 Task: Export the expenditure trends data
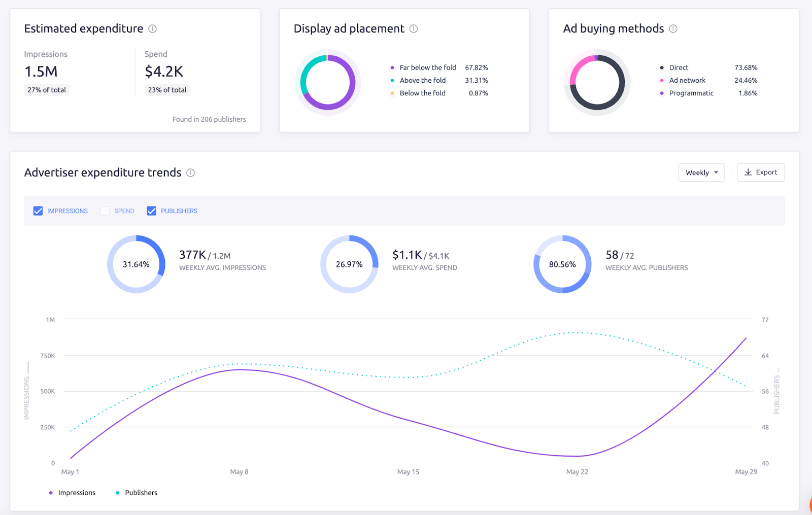tap(761, 173)
